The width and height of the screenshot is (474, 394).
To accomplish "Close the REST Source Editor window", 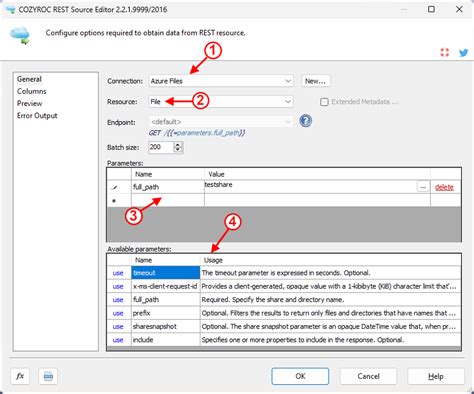I will pyautogui.click(x=459, y=9).
